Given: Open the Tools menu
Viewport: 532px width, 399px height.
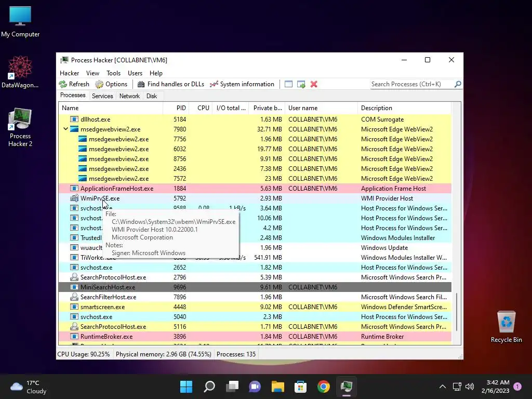Looking at the screenshot, I should [113, 73].
